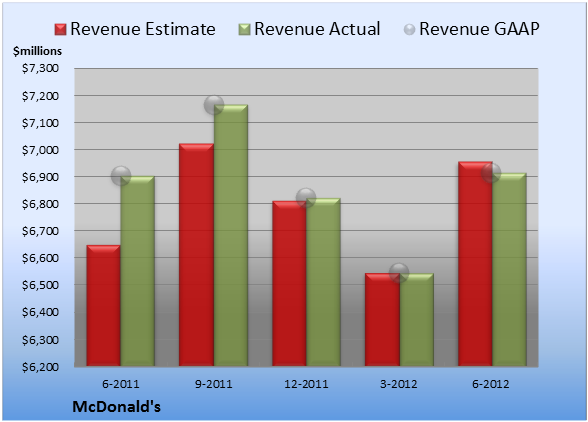Select the green actual bar for 9-2011
The width and height of the screenshot is (588, 422).
coord(231,235)
